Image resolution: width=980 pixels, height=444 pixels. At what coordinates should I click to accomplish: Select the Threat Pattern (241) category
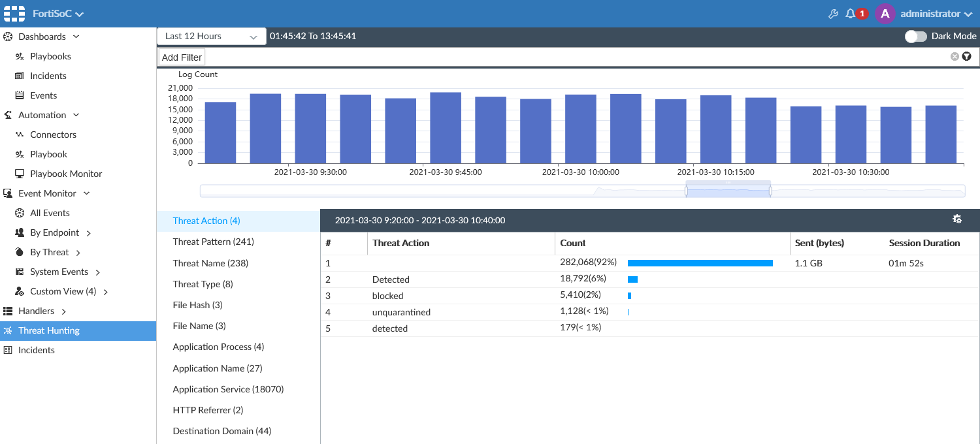[x=213, y=242]
